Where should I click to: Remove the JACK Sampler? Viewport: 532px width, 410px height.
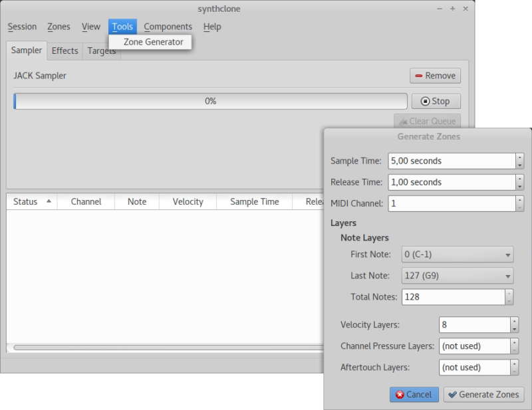(435, 76)
